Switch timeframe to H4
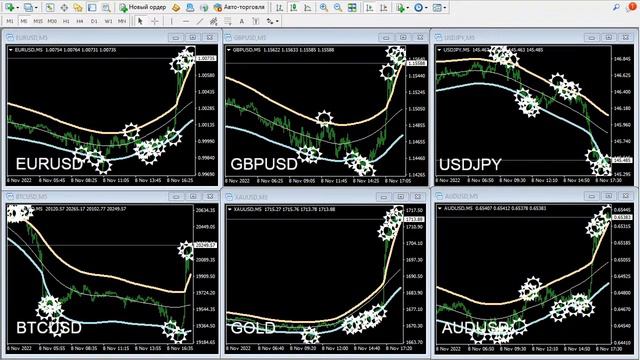 coord(80,21)
